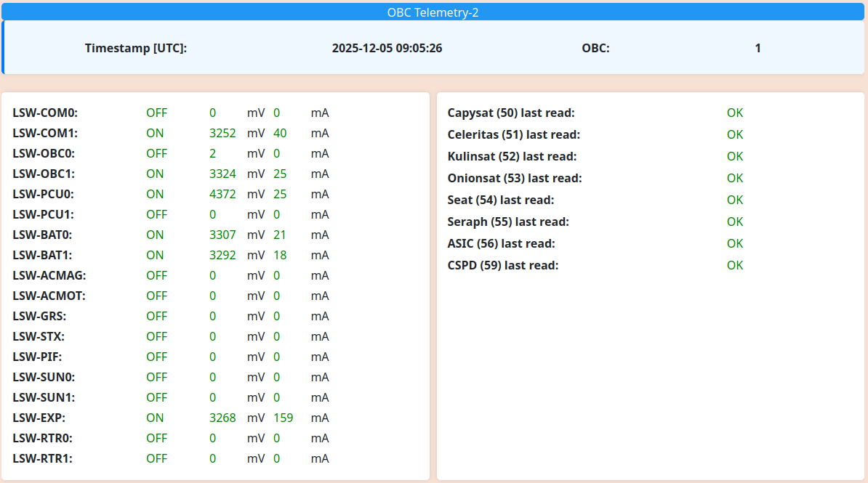This screenshot has height=483, width=868.
Task: Select the timestamp value 2025-12-05 09:05:26
Action: click(x=387, y=49)
